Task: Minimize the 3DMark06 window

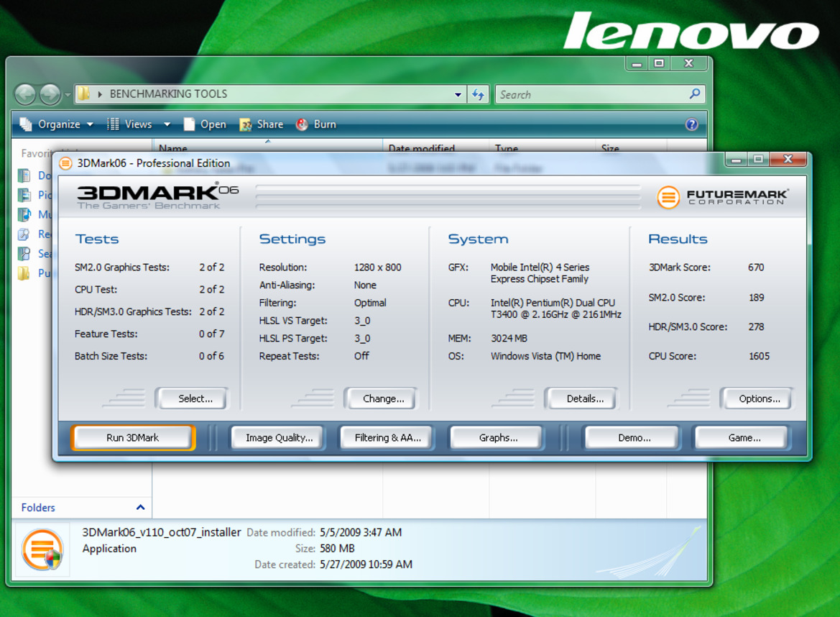Action: point(737,159)
